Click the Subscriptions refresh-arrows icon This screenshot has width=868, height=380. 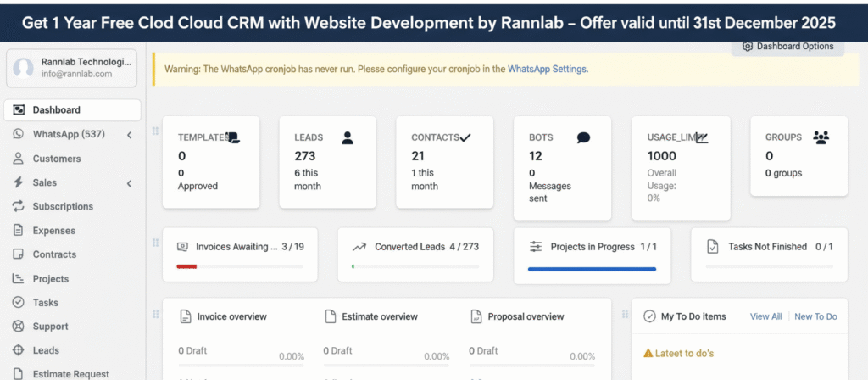[x=18, y=206]
